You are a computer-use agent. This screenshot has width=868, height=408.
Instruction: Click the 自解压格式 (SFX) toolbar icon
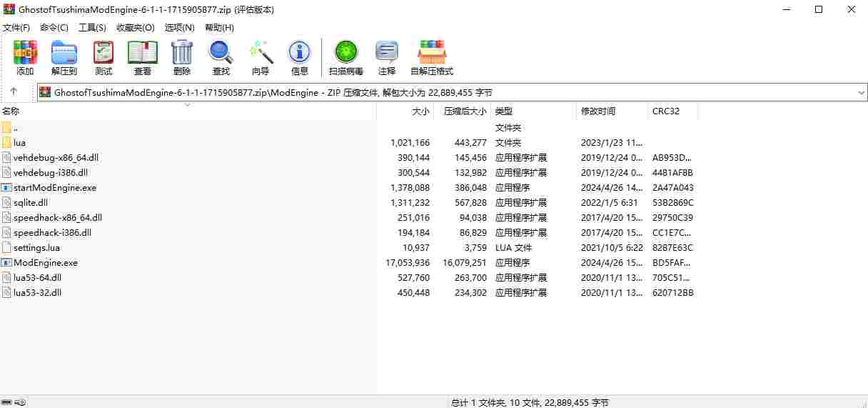tap(432, 53)
